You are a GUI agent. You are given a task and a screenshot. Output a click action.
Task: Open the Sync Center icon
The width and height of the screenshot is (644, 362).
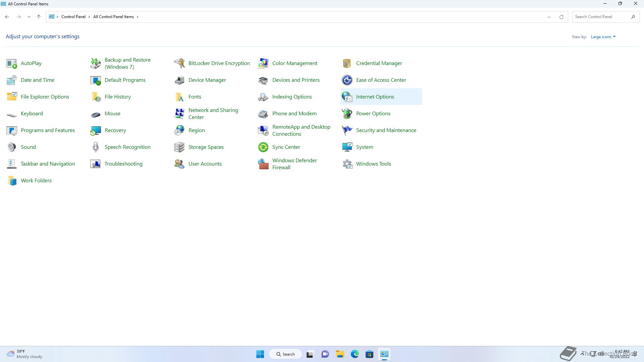[x=263, y=147]
